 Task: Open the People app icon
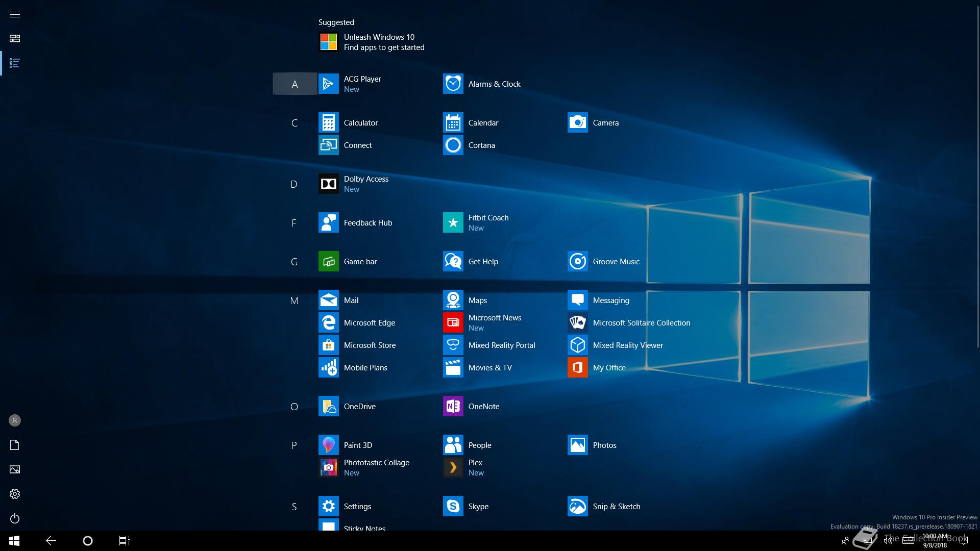pos(453,445)
